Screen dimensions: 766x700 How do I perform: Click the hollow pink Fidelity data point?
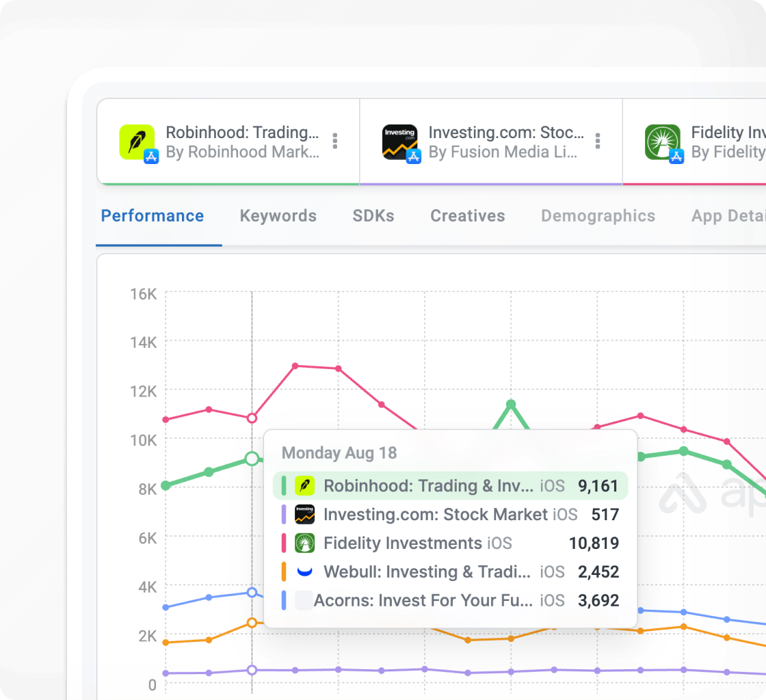(252, 418)
